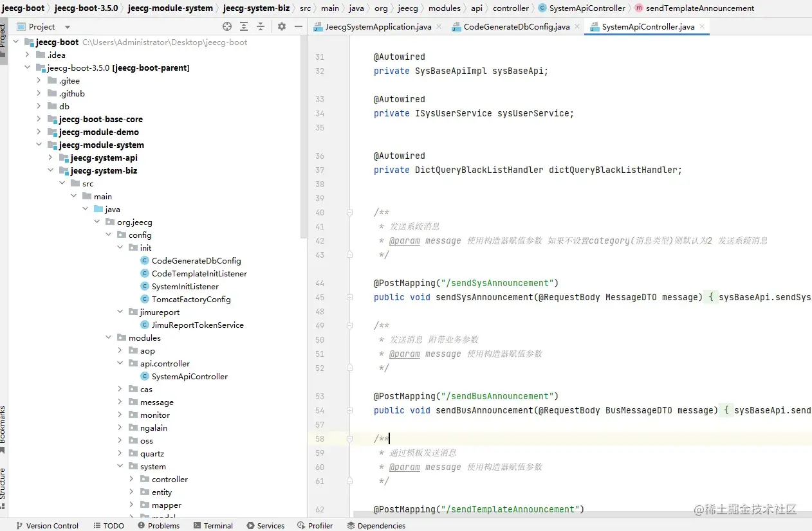Fold the Javadoc comment starting at line 40
The width and height of the screenshot is (812, 531).
coord(349,212)
